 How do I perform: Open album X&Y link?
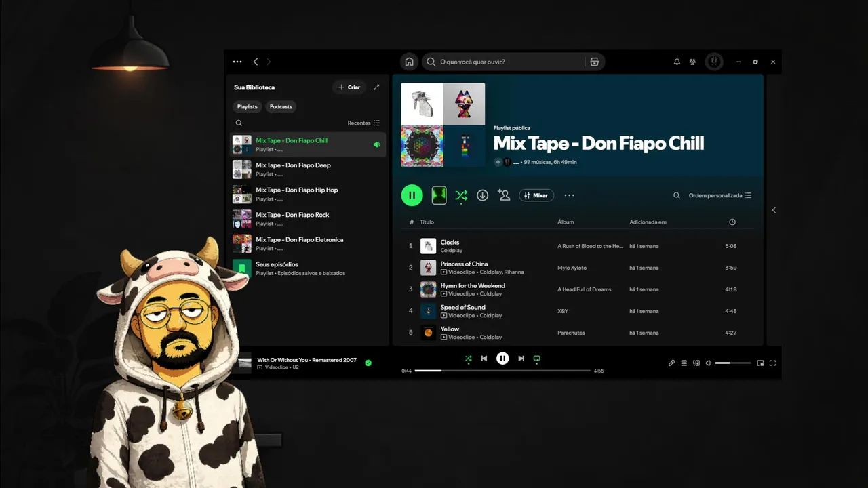[x=563, y=311]
